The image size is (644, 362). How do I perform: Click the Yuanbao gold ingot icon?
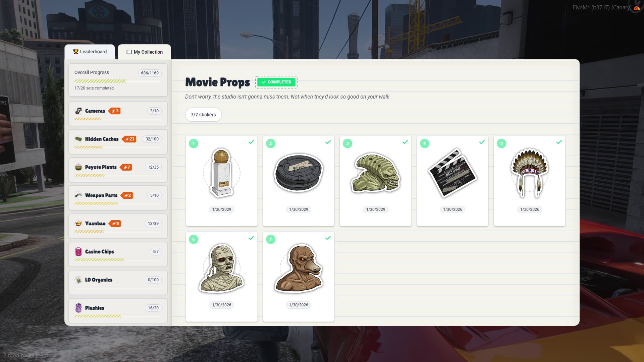point(78,224)
